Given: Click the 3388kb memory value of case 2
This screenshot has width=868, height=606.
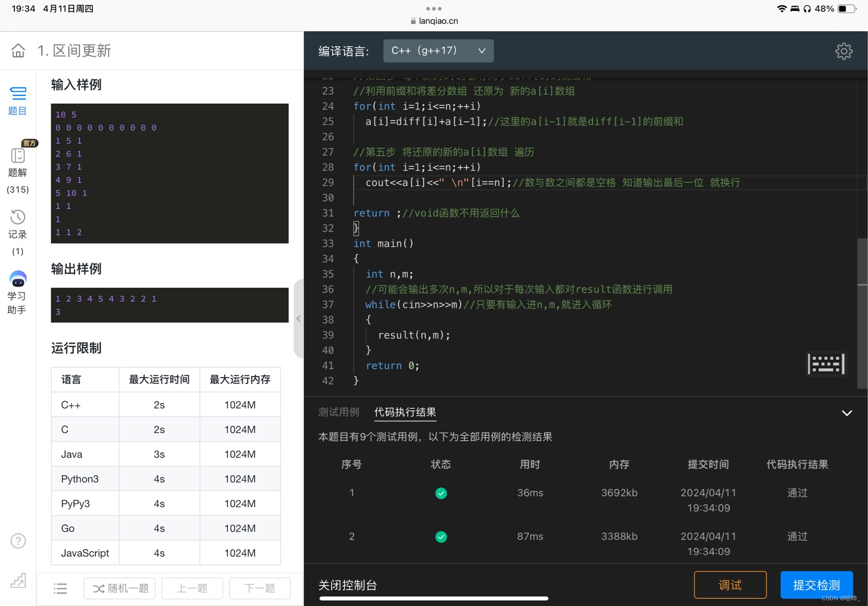Looking at the screenshot, I should pyautogui.click(x=619, y=536).
